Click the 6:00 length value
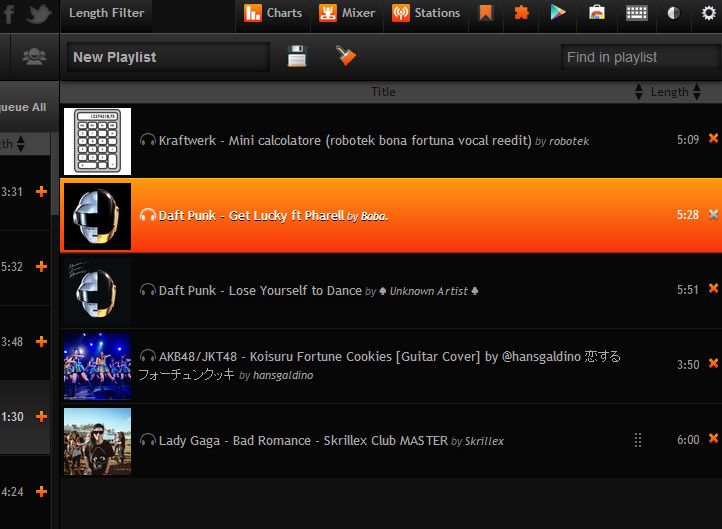 (x=688, y=440)
